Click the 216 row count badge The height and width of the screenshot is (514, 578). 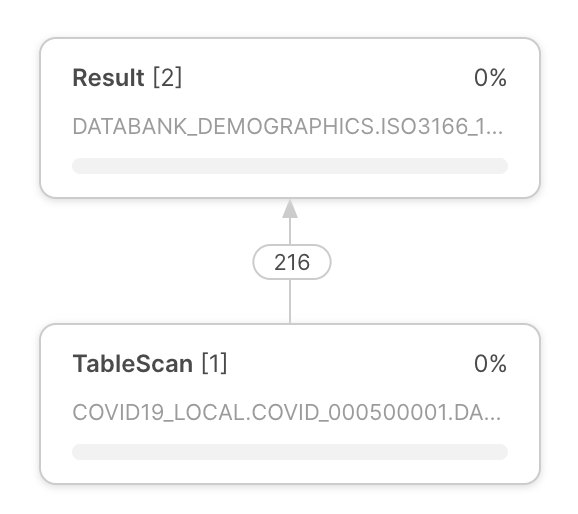[292, 262]
